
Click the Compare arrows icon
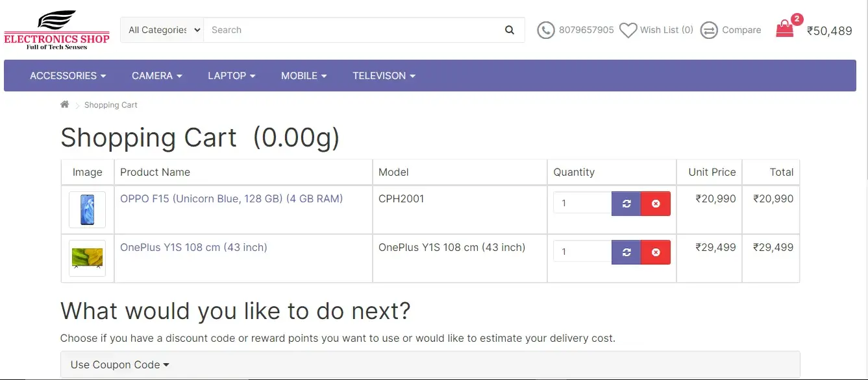pyautogui.click(x=709, y=30)
